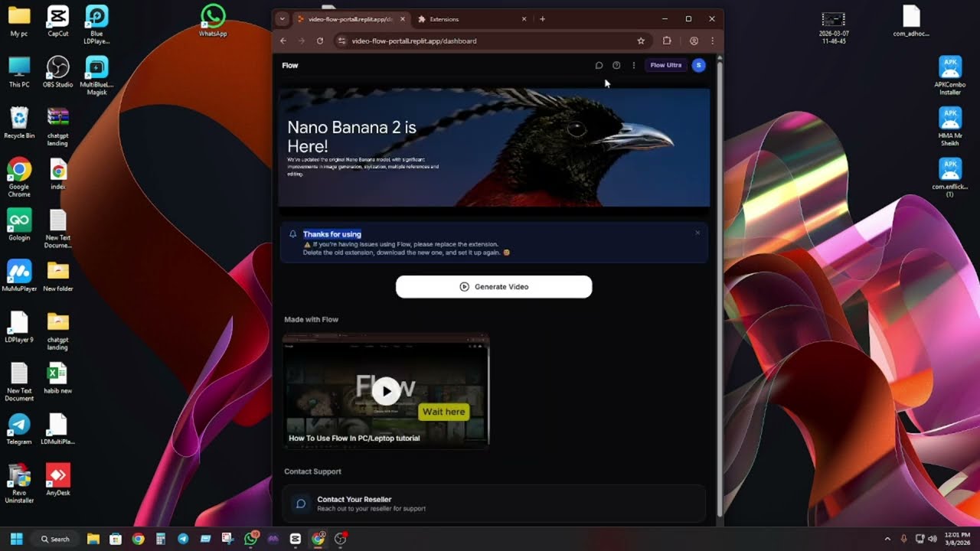Image resolution: width=980 pixels, height=551 pixels.
Task: Open Contact Your Reseller support card
Action: (x=494, y=503)
